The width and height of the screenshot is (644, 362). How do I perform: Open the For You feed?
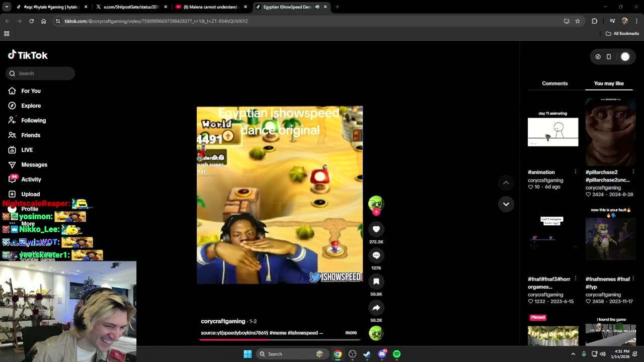[31, 91]
